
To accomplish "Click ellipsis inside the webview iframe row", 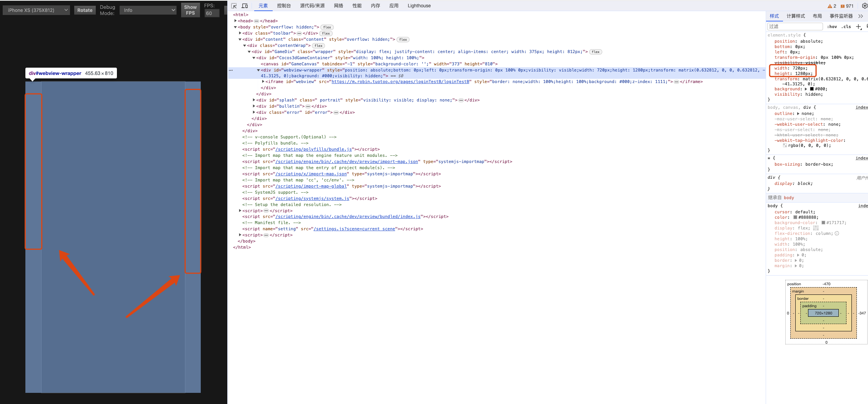I will point(676,82).
